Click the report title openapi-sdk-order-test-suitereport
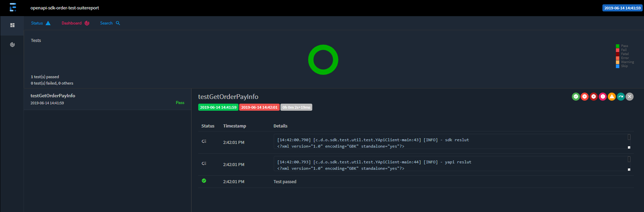The height and width of the screenshot is (212, 644). [x=65, y=8]
